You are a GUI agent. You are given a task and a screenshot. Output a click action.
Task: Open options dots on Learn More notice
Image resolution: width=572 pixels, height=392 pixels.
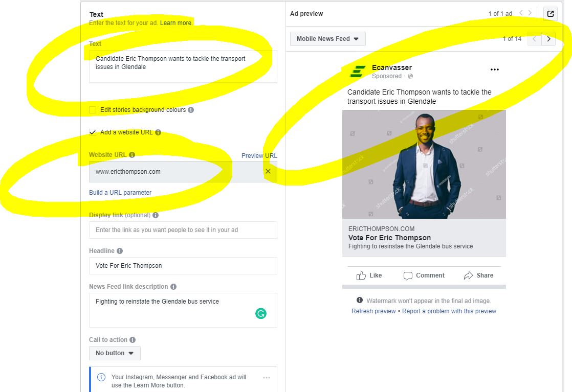pos(267,377)
